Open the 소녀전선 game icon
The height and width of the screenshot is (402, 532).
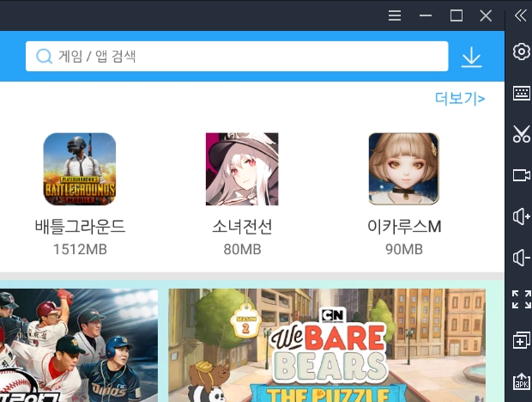(x=242, y=169)
